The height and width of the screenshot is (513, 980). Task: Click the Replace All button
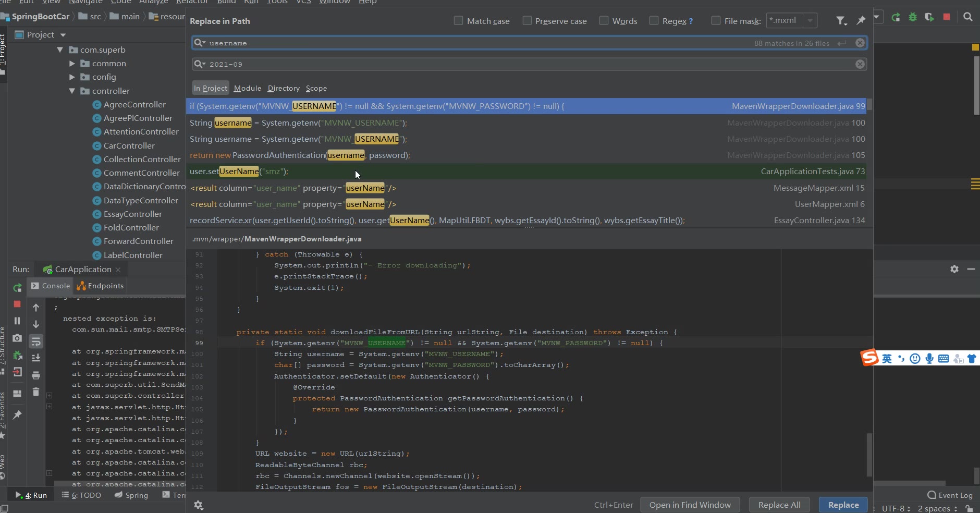tap(779, 505)
